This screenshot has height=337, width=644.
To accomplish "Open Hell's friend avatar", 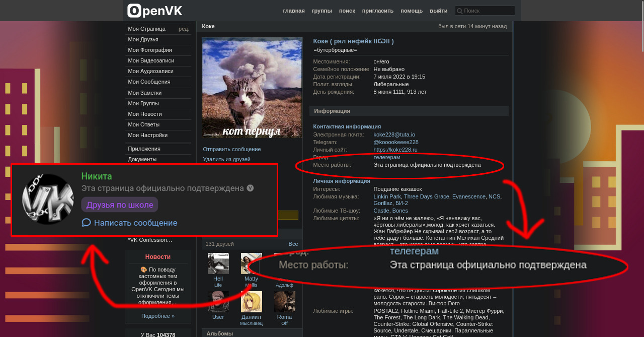I will (218, 263).
